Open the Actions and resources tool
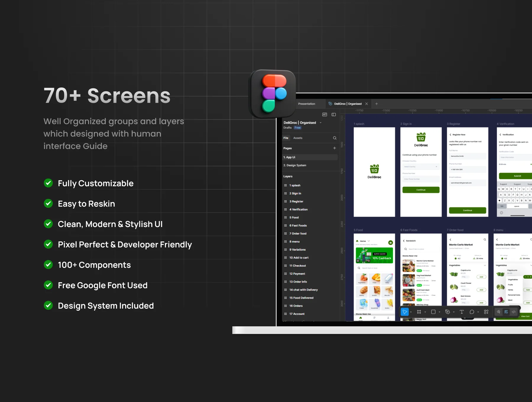This screenshot has height=402, width=532. tap(486, 312)
